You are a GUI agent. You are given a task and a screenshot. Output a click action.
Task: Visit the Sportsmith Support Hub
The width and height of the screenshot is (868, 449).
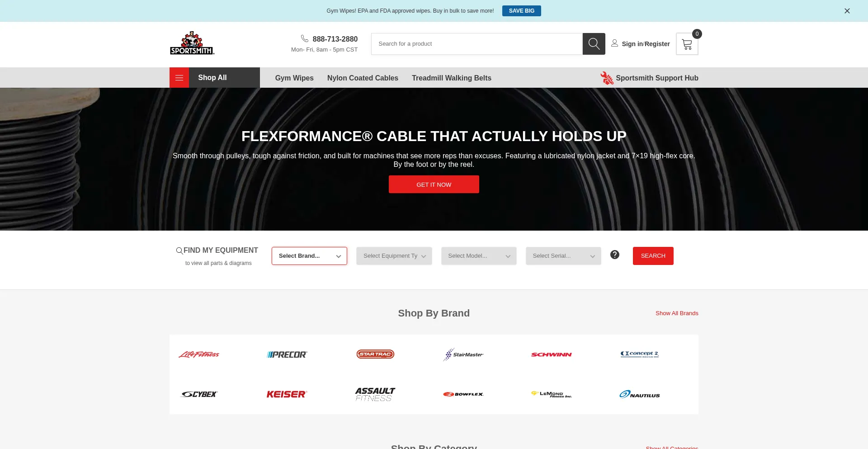coord(657,78)
